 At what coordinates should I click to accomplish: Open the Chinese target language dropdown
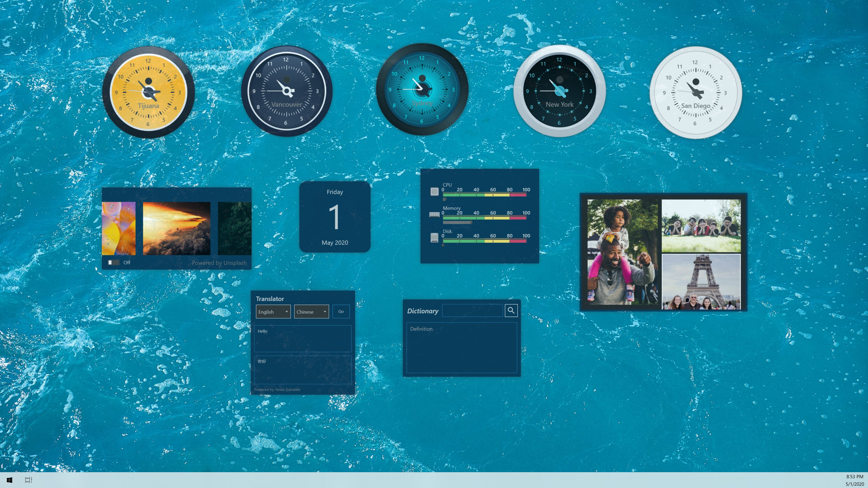(311, 312)
